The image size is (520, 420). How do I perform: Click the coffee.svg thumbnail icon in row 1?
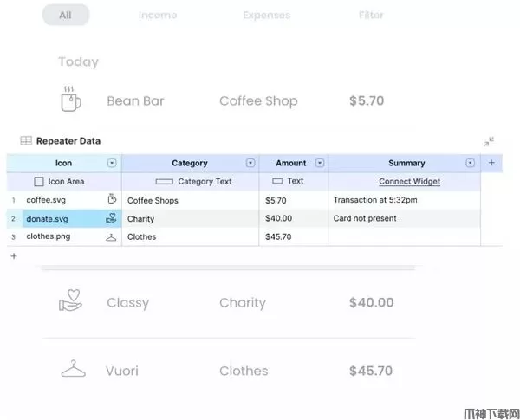(x=111, y=200)
